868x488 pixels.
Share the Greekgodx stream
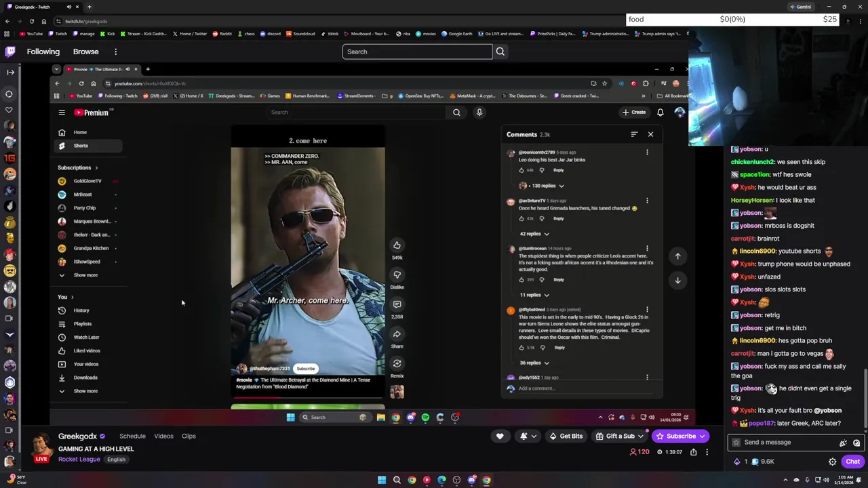pos(693,452)
